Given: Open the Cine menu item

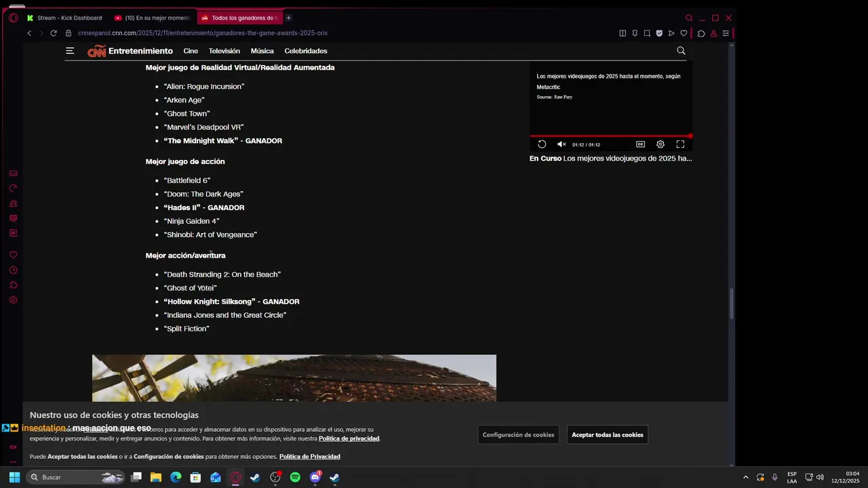Looking at the screenshot, I should 191,51.
